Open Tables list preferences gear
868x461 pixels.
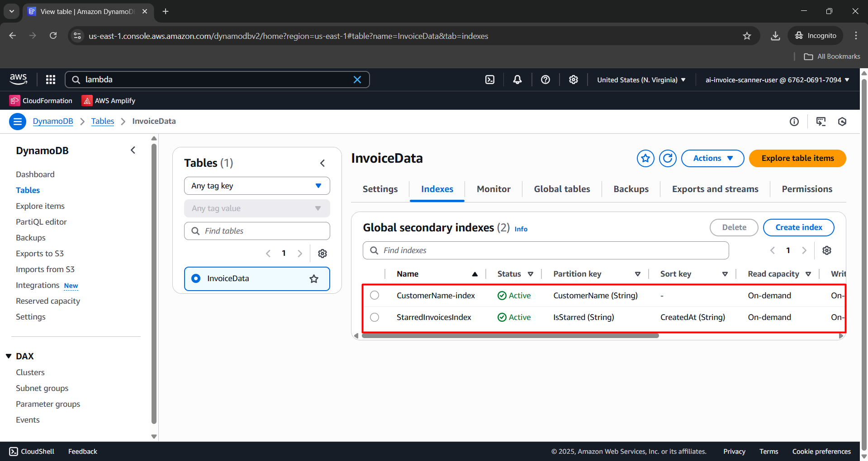click(323, 254)
